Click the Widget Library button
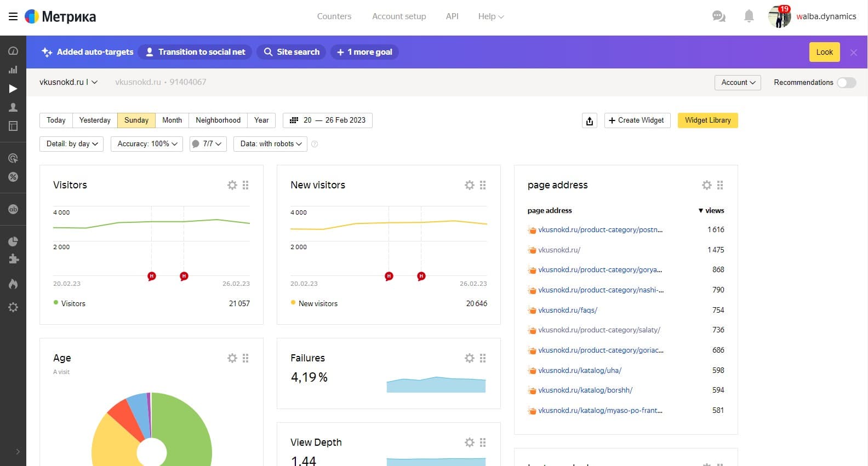The image size is (868, 466). [x=707, y=120]
